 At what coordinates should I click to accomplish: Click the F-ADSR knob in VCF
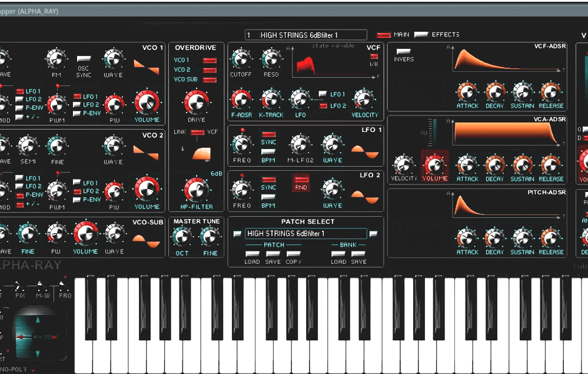[241, 100]
